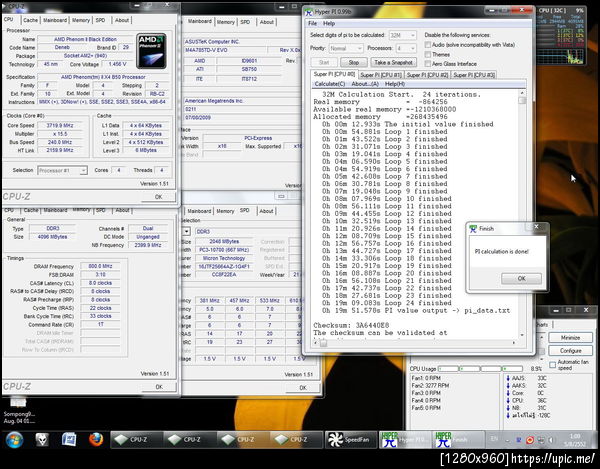Click the Finish dialog title bar icon

(x=473, y=228)
